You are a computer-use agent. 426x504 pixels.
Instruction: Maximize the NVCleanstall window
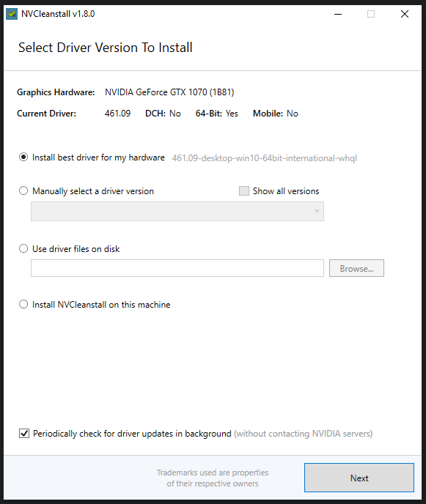371,14
